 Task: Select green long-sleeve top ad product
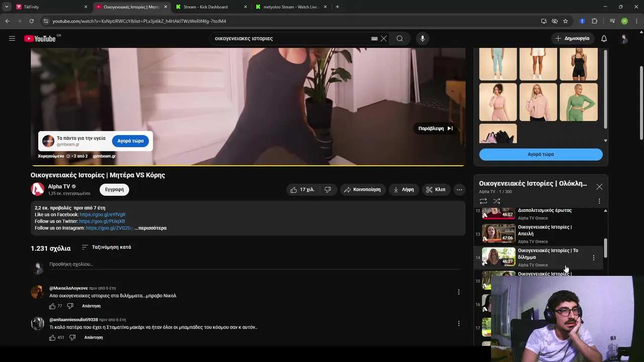(579, 102)
